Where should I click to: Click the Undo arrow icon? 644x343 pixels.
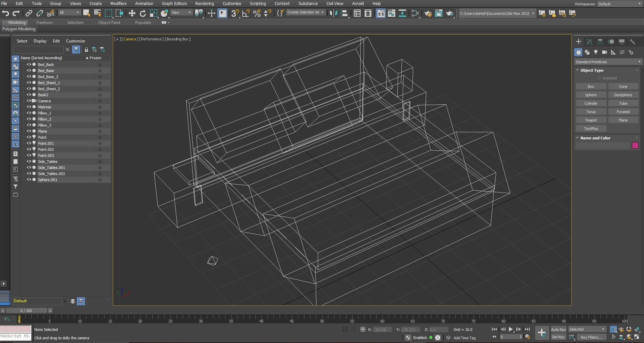click(5, 13)
